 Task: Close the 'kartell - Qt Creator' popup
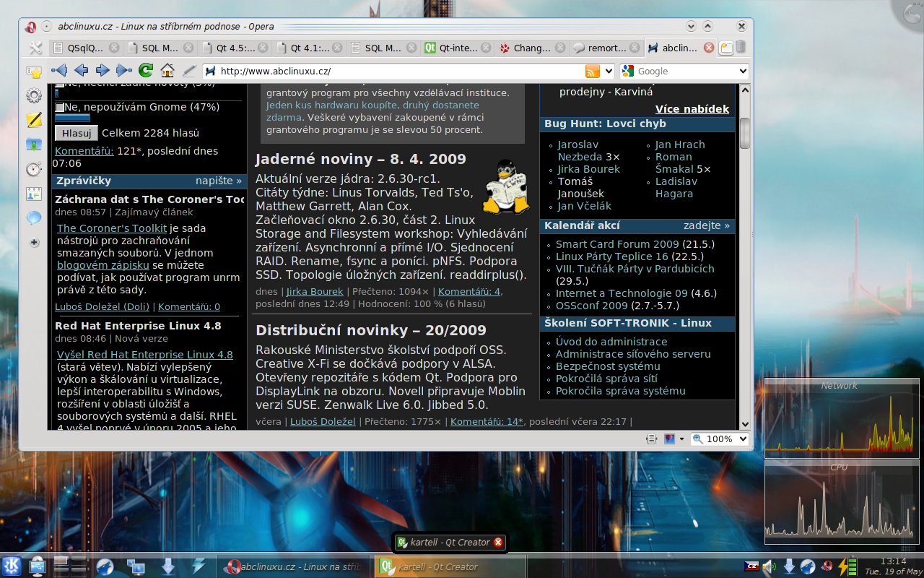pyautogui.click(x=498, y=542)
